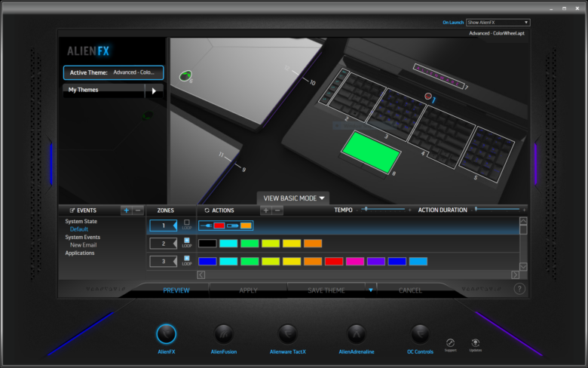Select the pulse action icon in zone 1
The width and height of the screenshot is (588, 368).
[232, 225]
